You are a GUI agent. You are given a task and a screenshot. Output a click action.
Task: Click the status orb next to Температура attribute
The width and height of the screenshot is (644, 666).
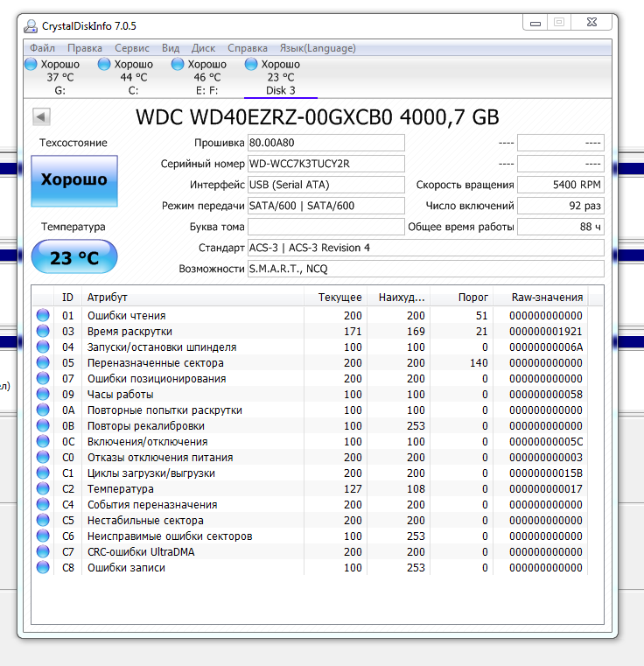point(43,489)
